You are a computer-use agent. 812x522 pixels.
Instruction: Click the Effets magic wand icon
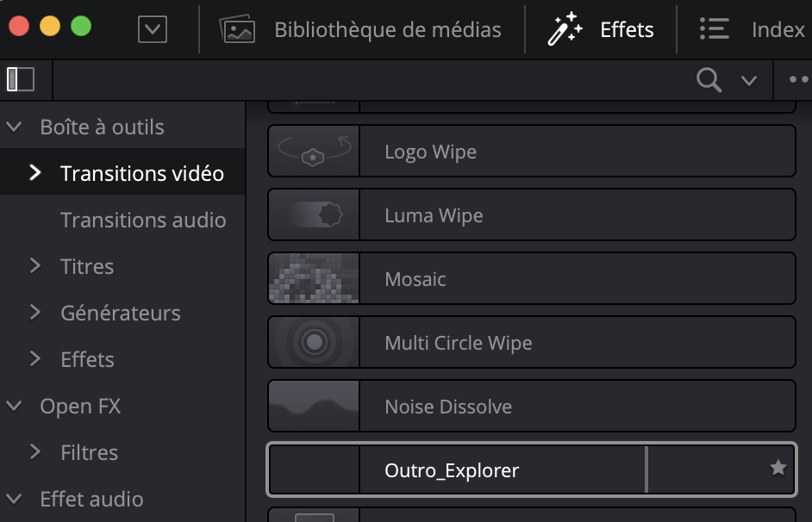click(x=564, y=30)
